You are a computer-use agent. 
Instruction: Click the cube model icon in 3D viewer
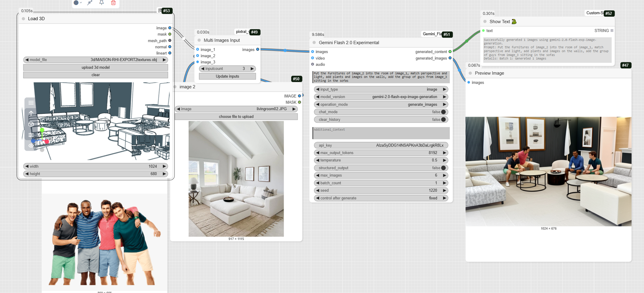[x=31, y=124]
